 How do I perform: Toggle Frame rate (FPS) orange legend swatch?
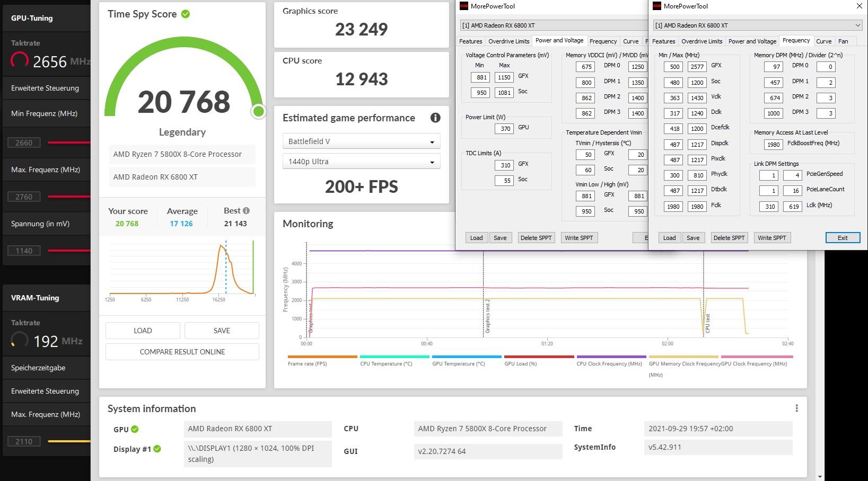(322, 357)
